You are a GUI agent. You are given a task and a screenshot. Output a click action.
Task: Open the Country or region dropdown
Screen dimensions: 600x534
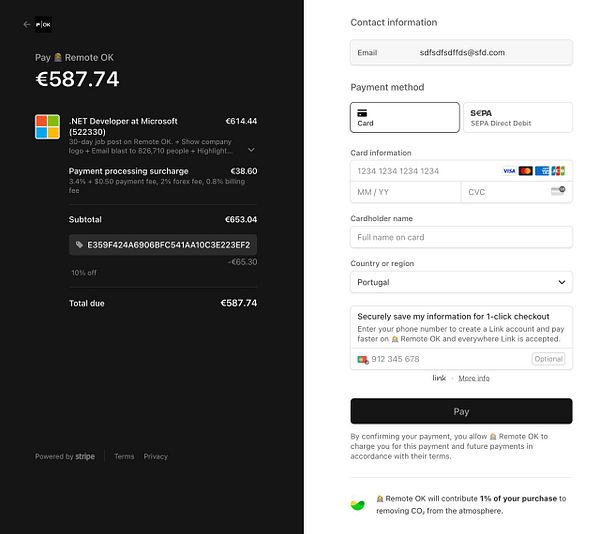click(x=461, y=282)
